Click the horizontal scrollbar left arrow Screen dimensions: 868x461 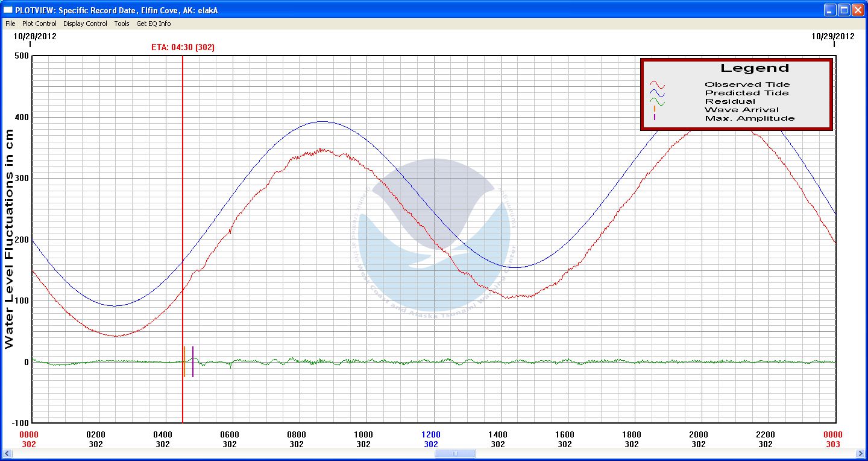tap(8, 454)
